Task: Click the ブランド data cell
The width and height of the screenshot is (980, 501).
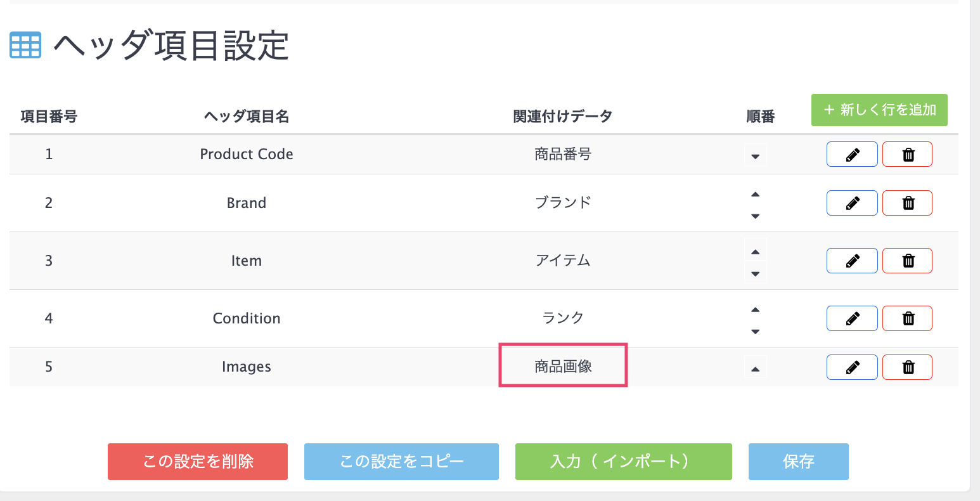Action: (x=563, y=203)
